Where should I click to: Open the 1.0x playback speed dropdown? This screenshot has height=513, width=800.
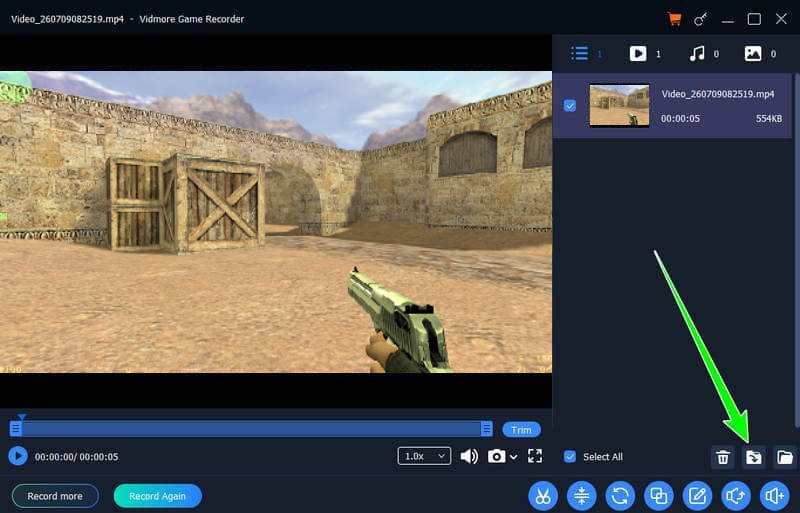(x=424, y=456)
